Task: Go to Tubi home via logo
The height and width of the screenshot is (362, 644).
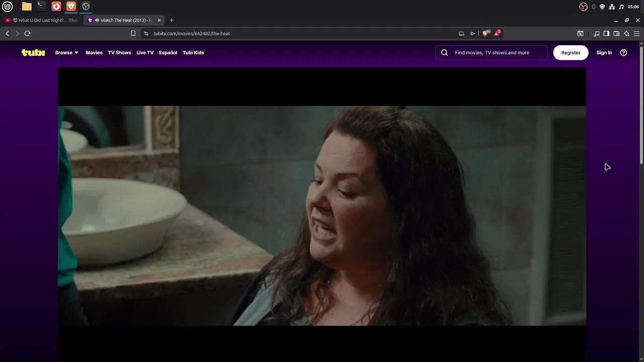Action: (33, 52)
